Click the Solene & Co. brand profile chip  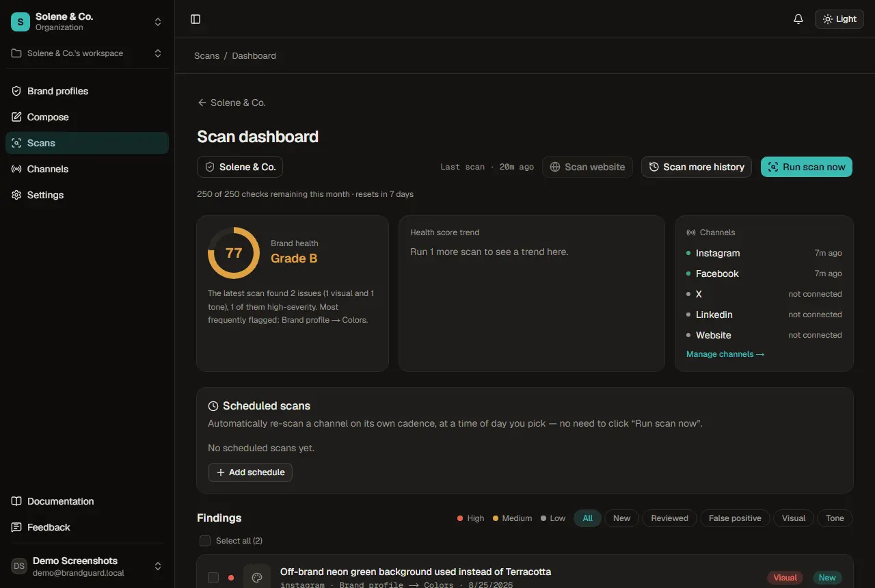click(x=240, y=167)
